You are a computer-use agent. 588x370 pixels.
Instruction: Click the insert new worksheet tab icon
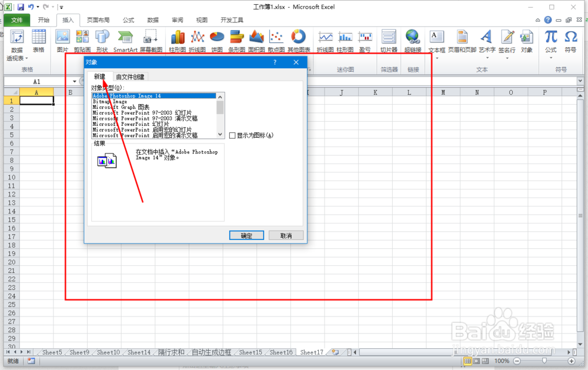pyautogui.click(x=335, y=352)
